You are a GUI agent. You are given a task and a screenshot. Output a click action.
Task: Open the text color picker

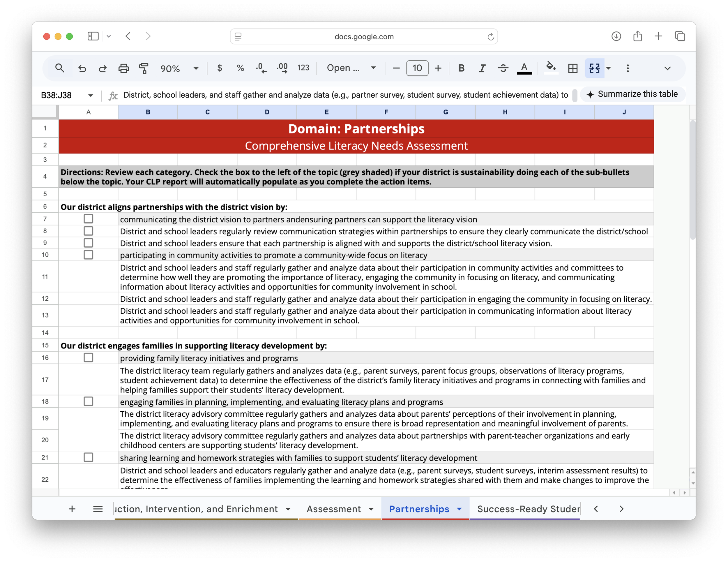tap(524, 68)
